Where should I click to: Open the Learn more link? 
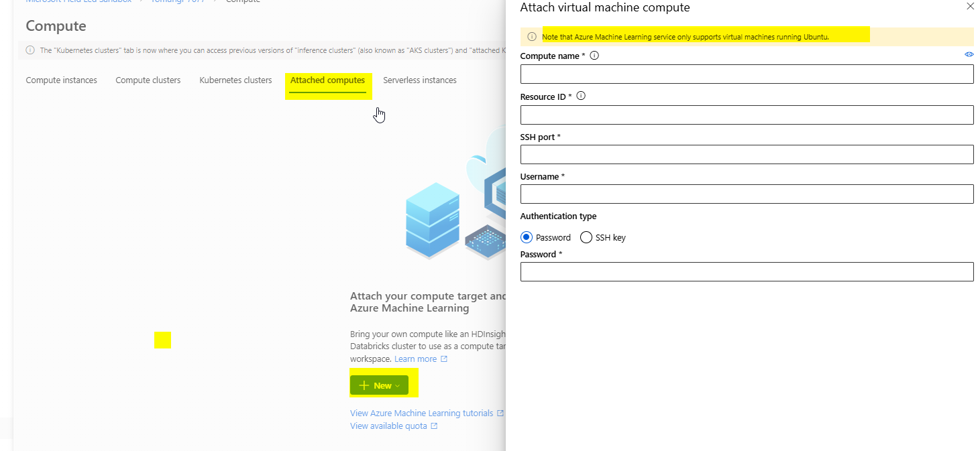pyautogui.click(x=415, y=359)
